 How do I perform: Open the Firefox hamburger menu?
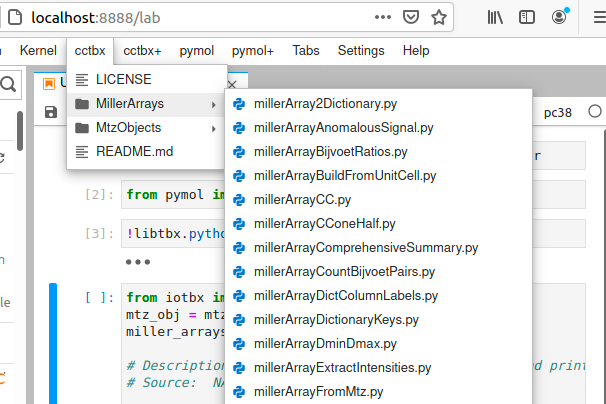(x=600, y=17)
